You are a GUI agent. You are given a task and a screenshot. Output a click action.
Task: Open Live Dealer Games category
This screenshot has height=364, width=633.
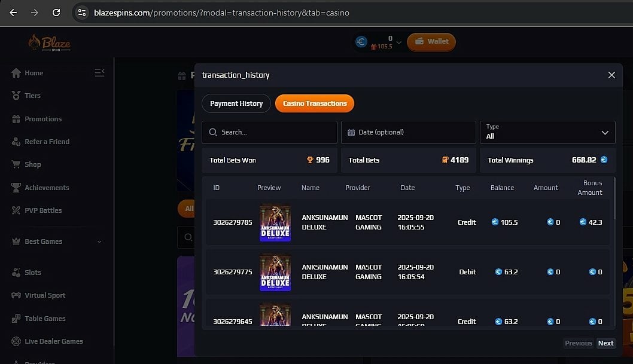pyautogui.click(x=54, y=341)
